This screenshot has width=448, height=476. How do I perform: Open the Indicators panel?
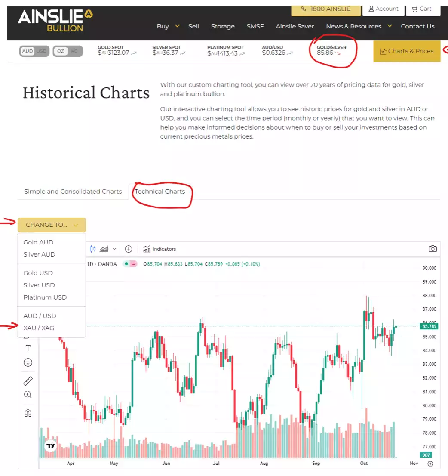click(160, 249)
